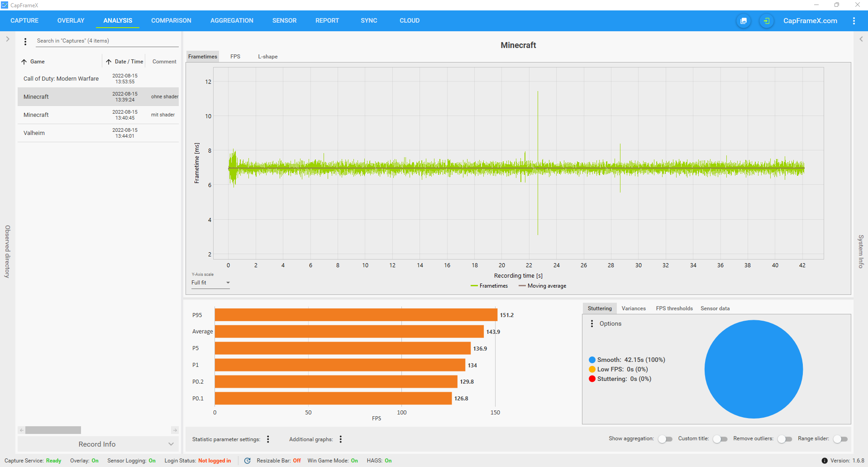Click the captures search field
This screenshot has height=467, width=868.
107,41
